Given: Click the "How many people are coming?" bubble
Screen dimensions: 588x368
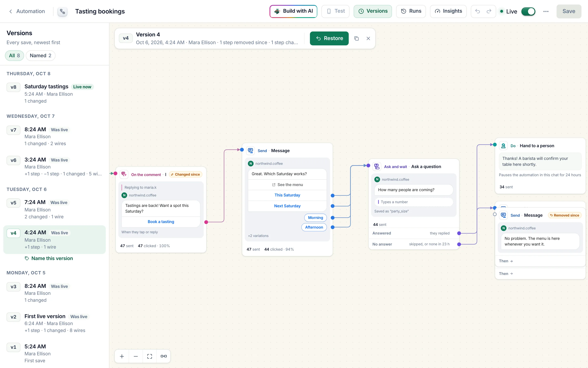Looking at the screenshot, I should click(414, 190).
